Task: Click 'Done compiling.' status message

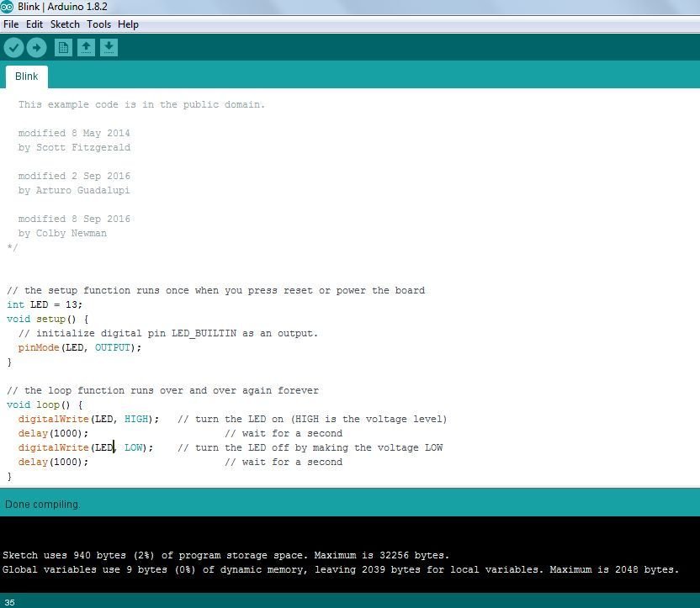Action: 43,505
